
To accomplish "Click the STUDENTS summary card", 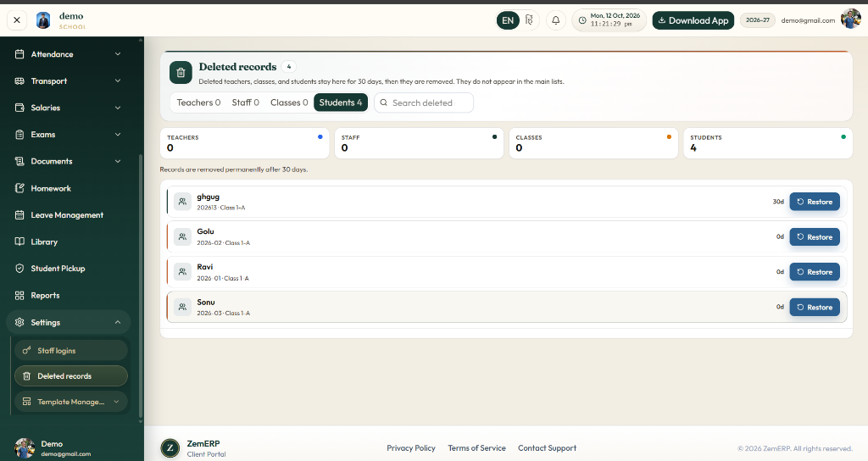I will click(768, 143).
